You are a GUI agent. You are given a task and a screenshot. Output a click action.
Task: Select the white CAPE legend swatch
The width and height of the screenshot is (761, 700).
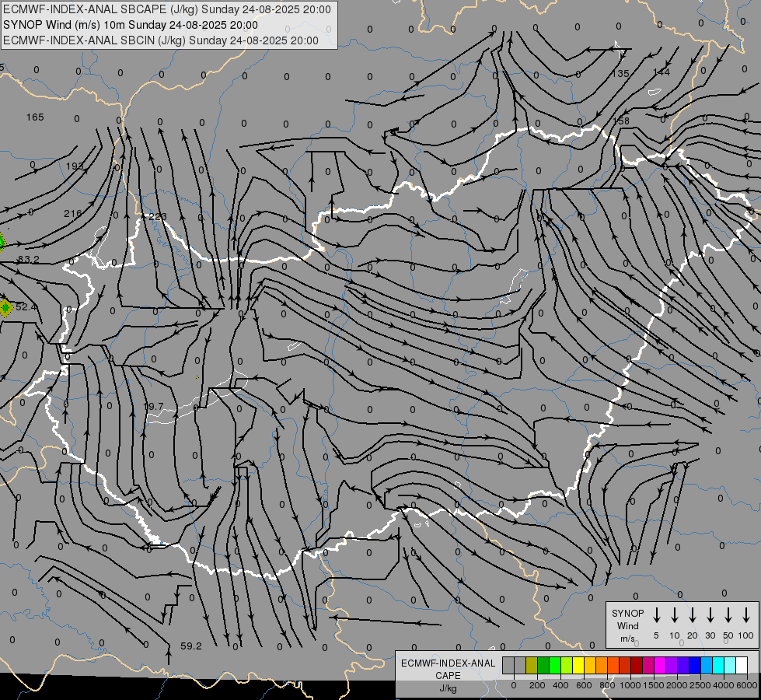click(x=742, y=665)
